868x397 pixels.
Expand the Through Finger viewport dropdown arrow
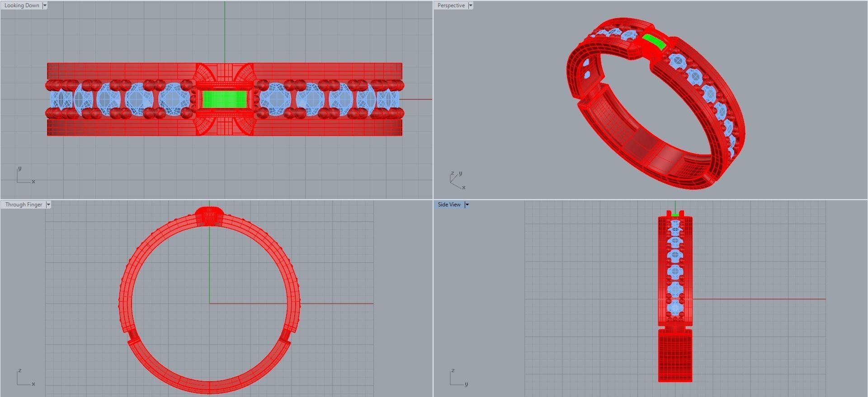(x=48, y=205)
